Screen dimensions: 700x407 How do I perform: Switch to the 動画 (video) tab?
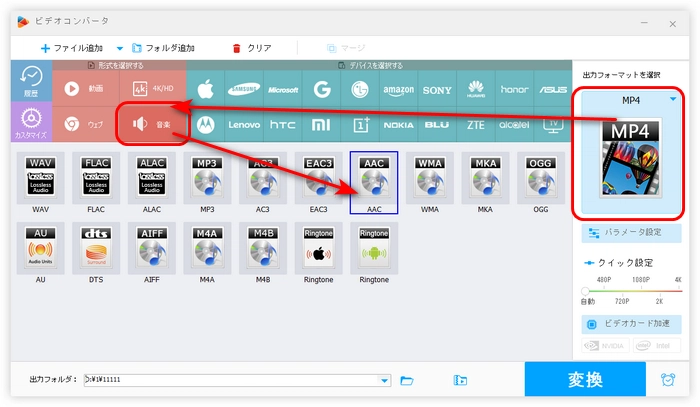coord(86,88)
